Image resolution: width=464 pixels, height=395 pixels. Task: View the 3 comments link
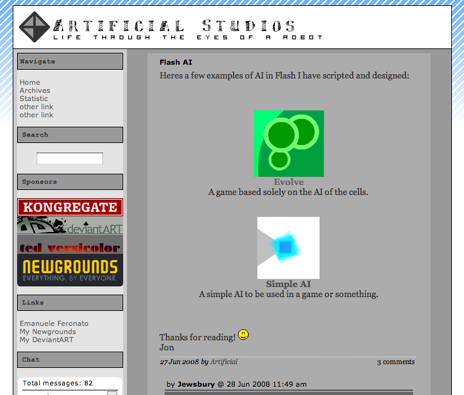tap(396, 362)
